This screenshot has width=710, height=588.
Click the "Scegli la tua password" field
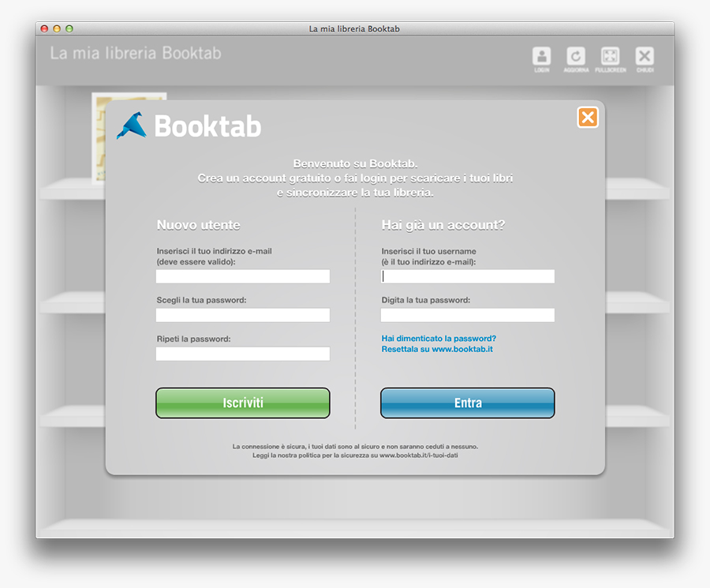click(242, 315)
